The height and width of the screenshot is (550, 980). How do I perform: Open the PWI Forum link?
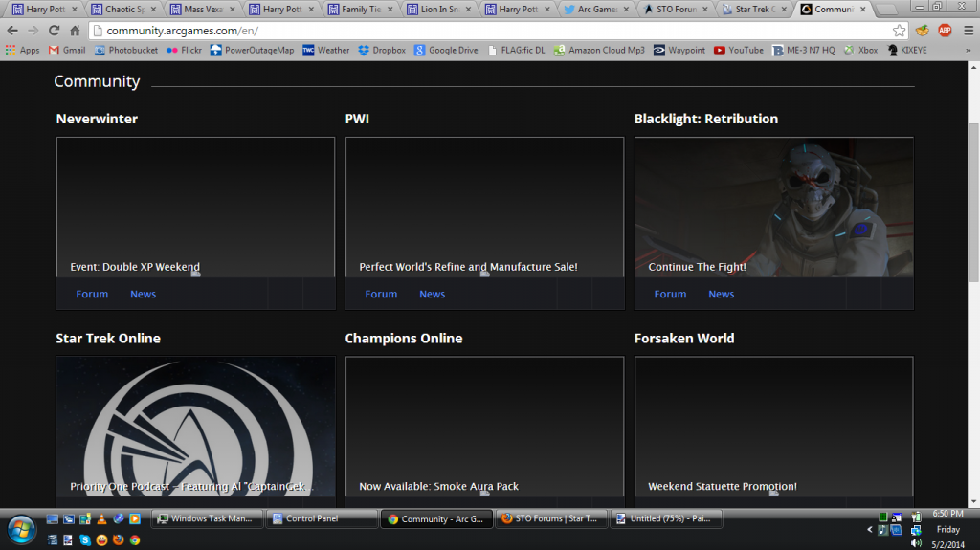381,294
